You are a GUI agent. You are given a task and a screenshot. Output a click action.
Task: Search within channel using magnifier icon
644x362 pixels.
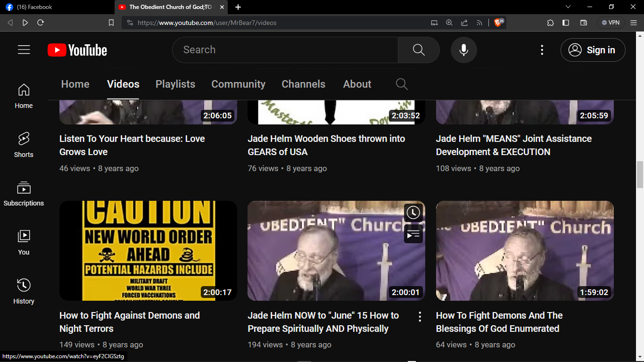[402, 84]
